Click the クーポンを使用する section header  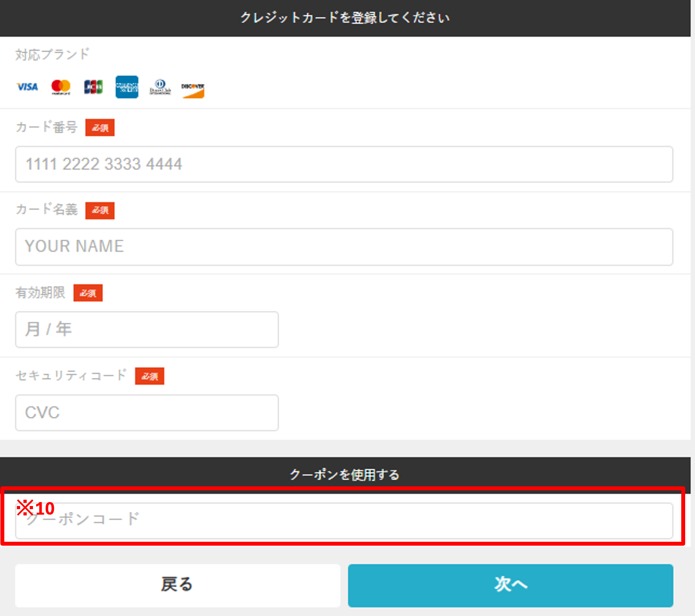(x=345, y=475)
